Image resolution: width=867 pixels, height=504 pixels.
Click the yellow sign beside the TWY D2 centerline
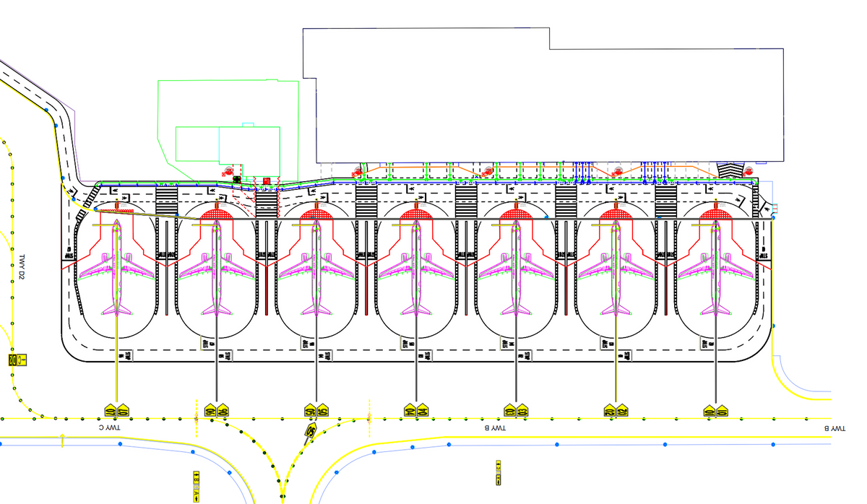point(16,359)
